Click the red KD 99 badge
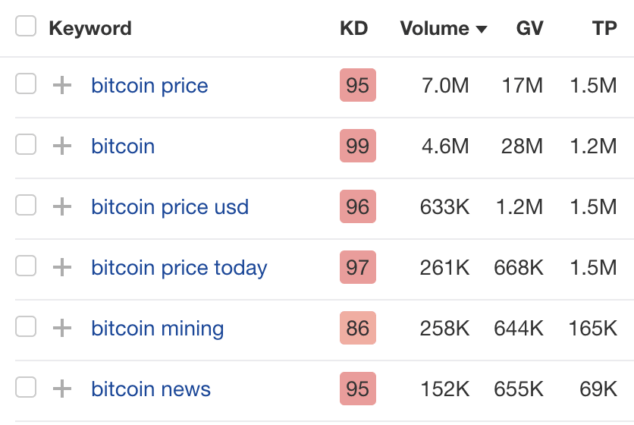The height and width of the screenshot is (425, 634). [357, 146]
